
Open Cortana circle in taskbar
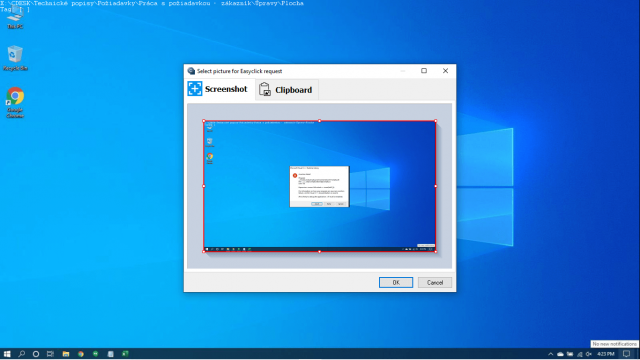(x=36, y=354)
